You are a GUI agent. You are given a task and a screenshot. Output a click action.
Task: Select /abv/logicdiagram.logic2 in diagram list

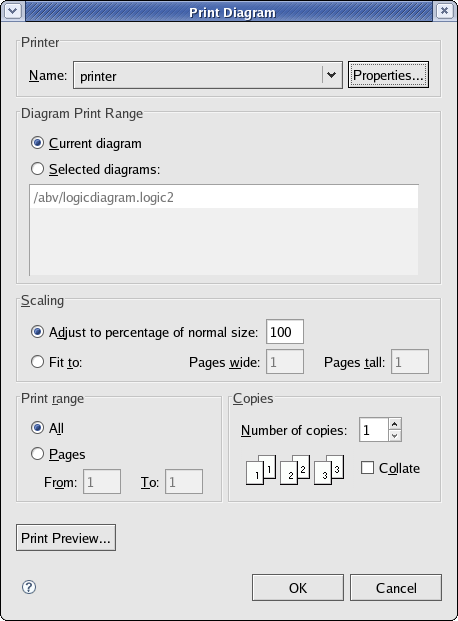[224, 197]
